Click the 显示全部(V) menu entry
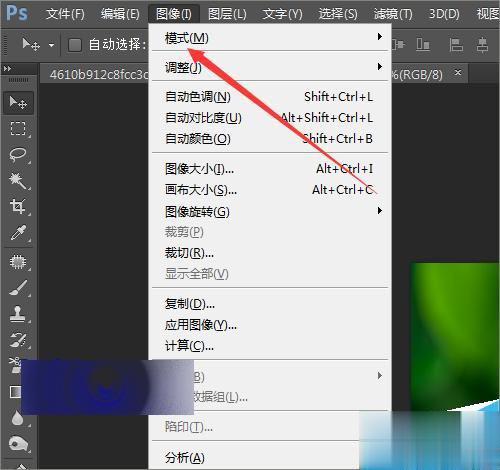Image resolution: width=500 pixels, height=470 pixels. pyautogui.click(x=270, y=274)
